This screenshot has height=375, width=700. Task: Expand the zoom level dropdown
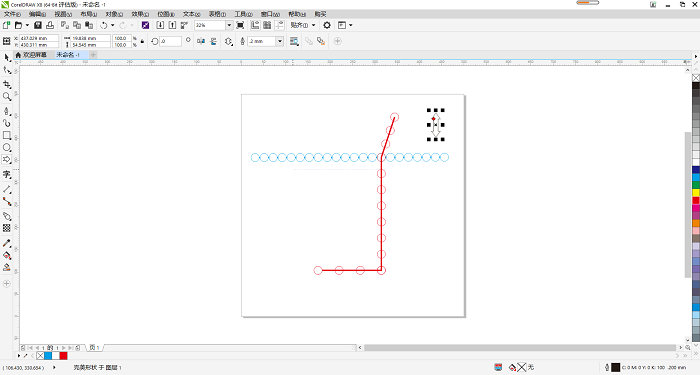tap(229, 25)
